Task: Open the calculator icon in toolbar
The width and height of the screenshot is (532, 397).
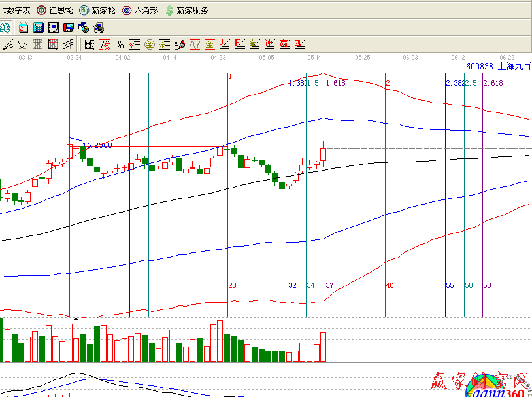Action: 39,27
